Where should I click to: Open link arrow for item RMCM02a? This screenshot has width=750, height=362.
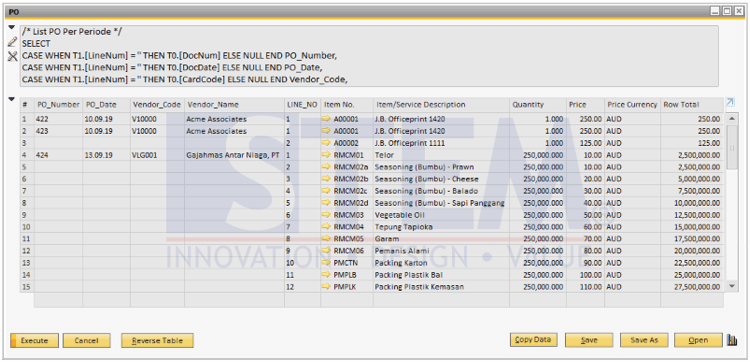pyautogui.click(x=327, y=167)
